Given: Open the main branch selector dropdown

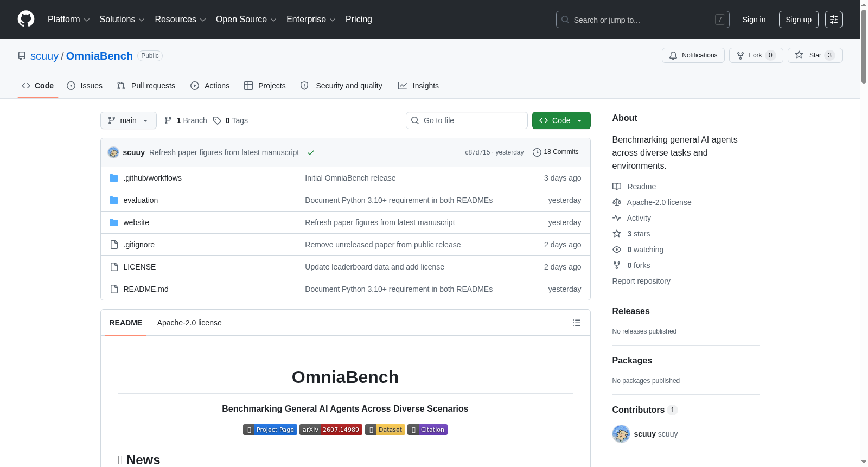Looking at the screenshot, I should pyautogui.click(x=129, y=120).
